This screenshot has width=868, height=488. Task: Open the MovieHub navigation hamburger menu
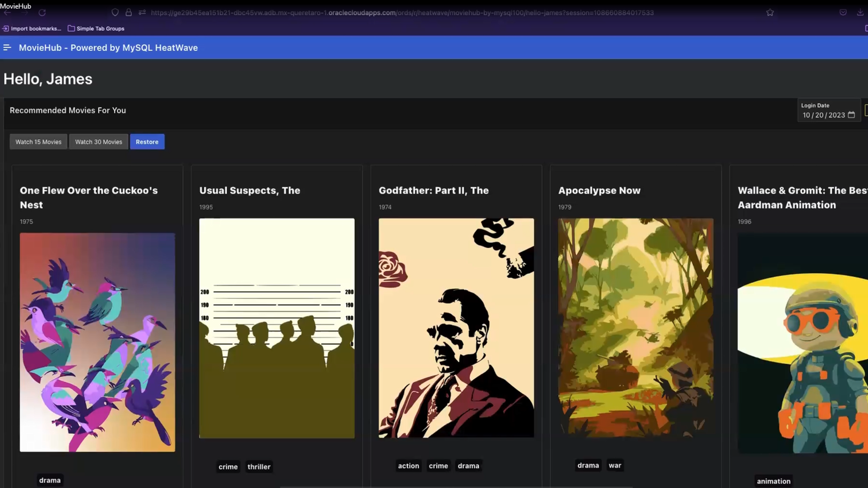(7, 47)
